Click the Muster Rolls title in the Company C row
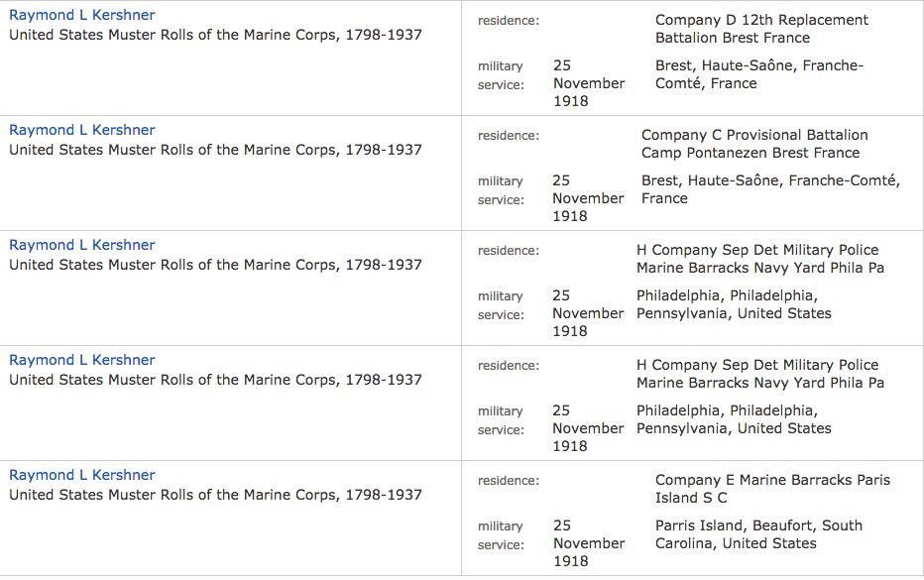Image resolution: width=924 pixels, height=580 pixels. 215,150
